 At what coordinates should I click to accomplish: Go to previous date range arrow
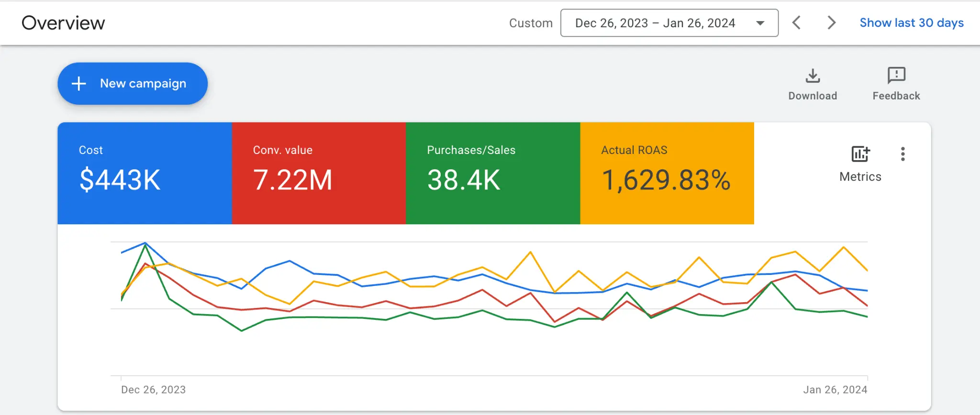click(797, 22)
